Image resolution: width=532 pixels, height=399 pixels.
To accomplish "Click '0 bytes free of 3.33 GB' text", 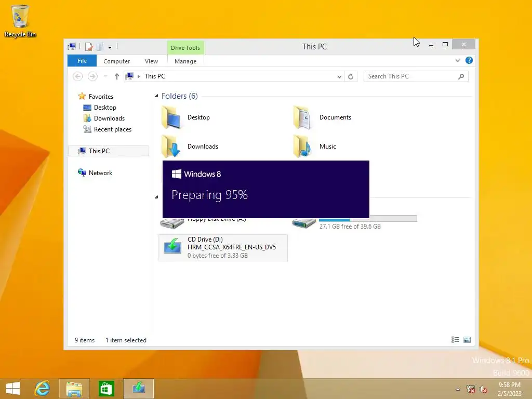I will coord(218,256).
